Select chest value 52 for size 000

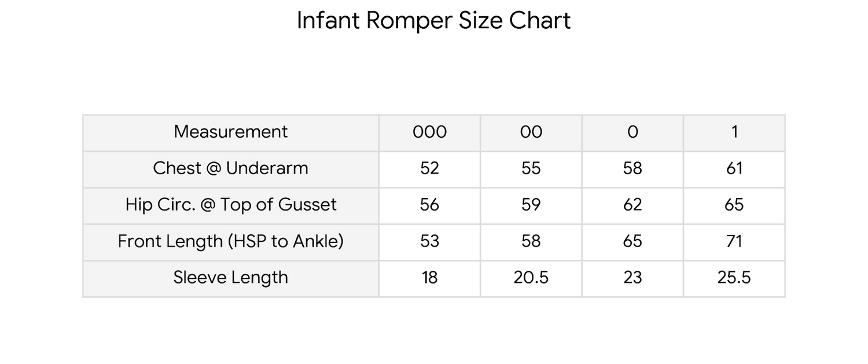click(429, 168)
